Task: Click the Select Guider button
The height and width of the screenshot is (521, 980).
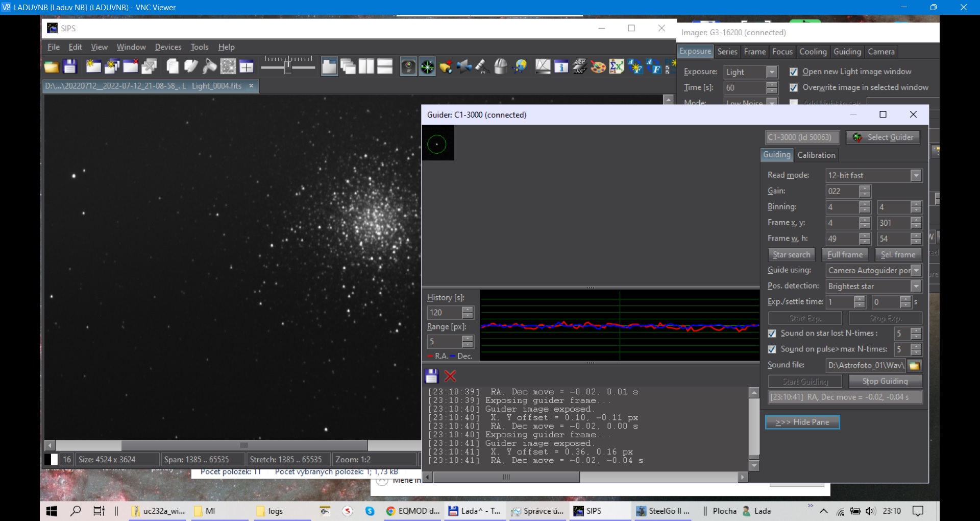Action: [x=884, y=137]
